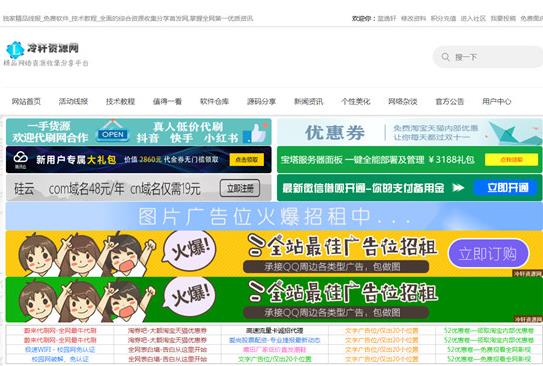Click the yellow button in 宝塔服务器面板 banner
The height and width of the screenshot is (366, 543).
coord(511,160)
